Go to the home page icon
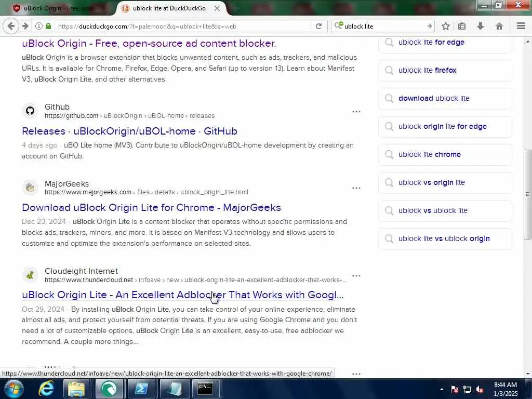Image resolution: width=532 pixels, height=399 pixels. tap(499, 26)
